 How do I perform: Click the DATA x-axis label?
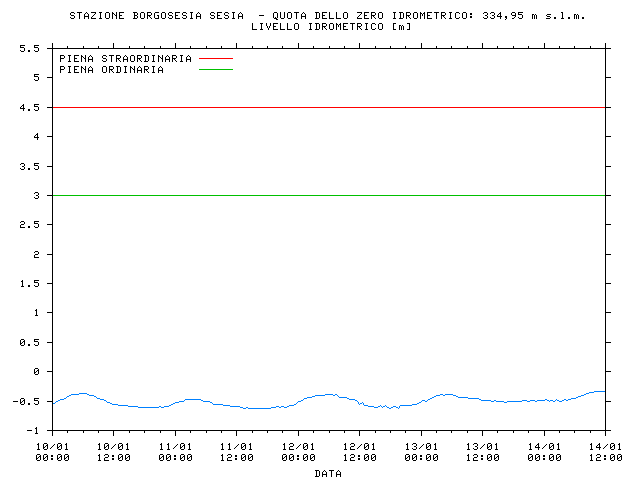(x=328, y=473)
